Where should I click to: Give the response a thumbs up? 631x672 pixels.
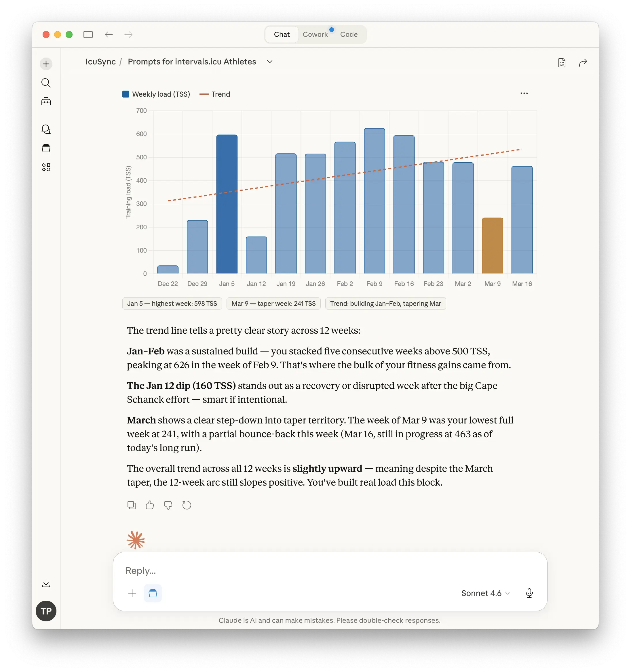pyautogui.click(x=149, y=505)
